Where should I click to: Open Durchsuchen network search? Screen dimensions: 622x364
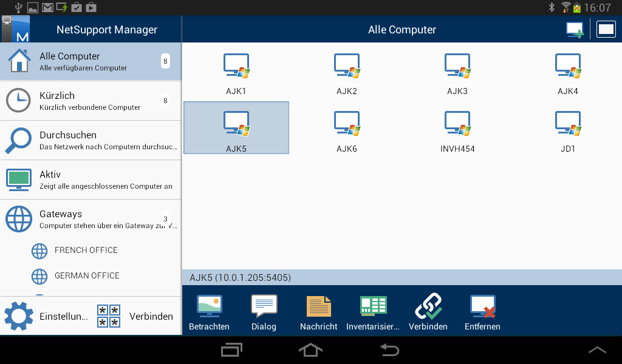pos(91,140)
